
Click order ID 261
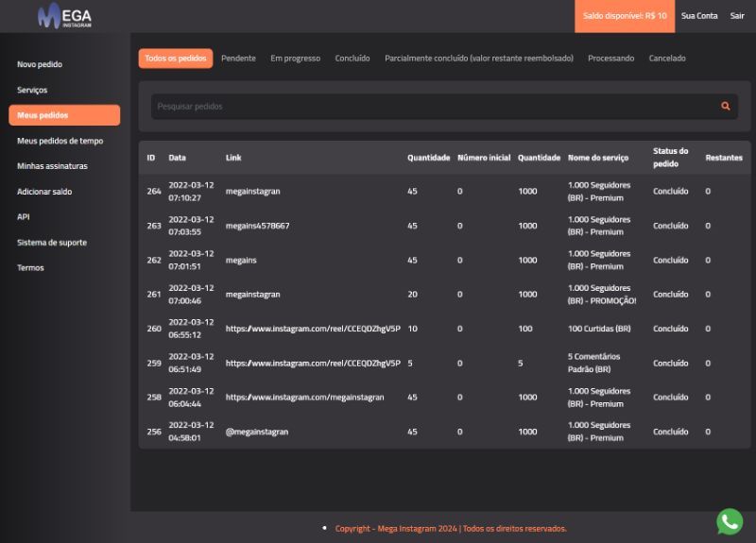click(154, 295)
